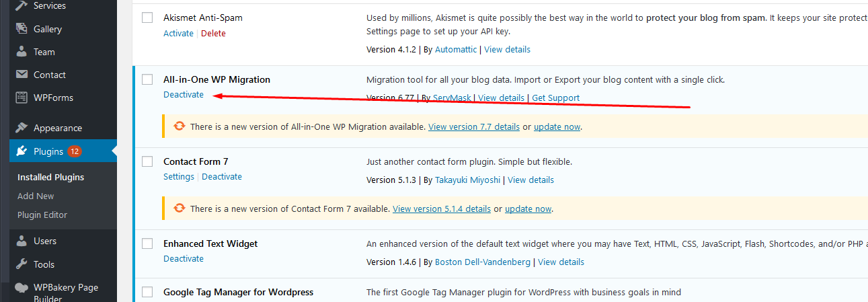
Task: Open the Plugin Editor submenu item
Action: (x=42, y=215)
